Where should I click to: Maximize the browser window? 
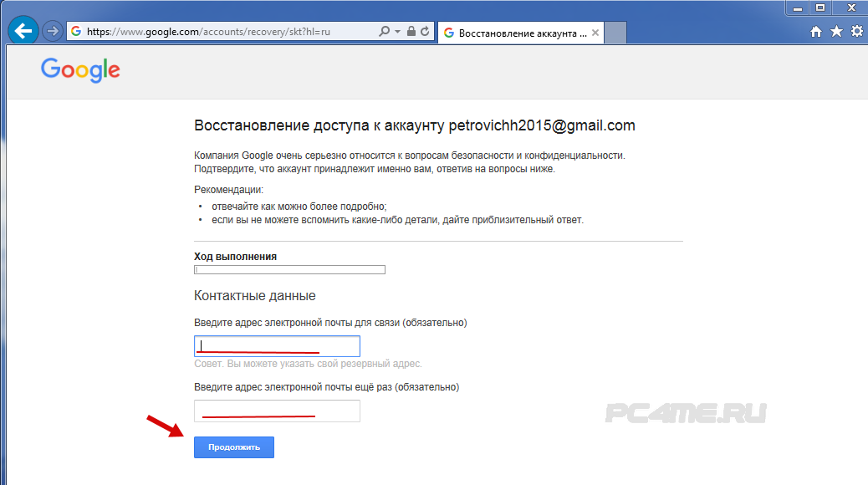click(x=821, y=8)
